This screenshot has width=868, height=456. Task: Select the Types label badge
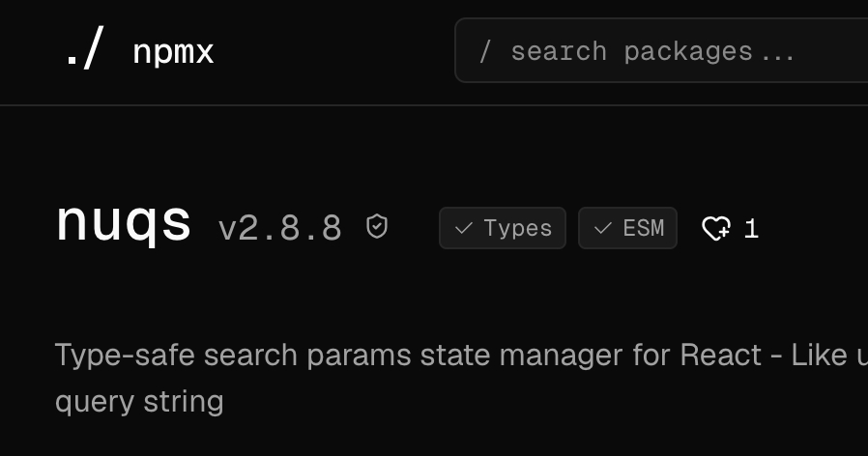[503, 228]
